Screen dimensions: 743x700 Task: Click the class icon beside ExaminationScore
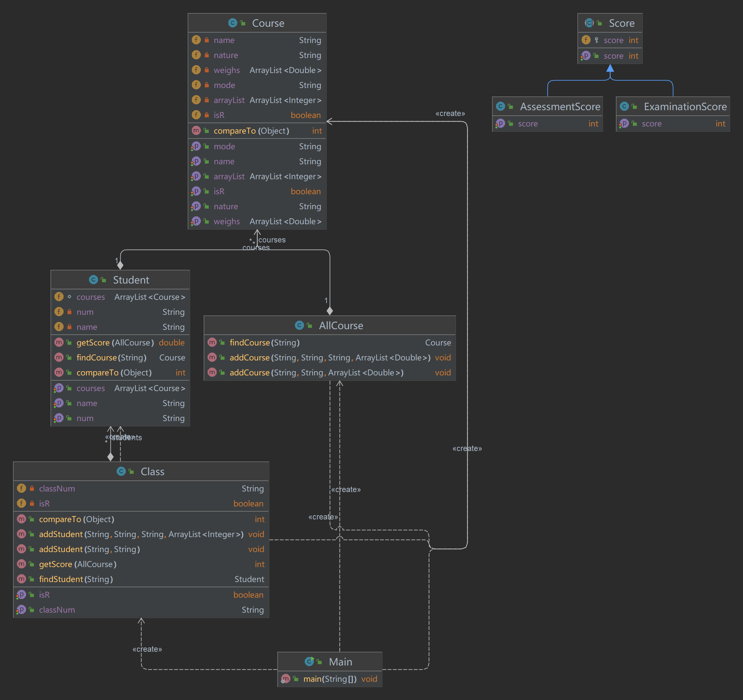624,107
